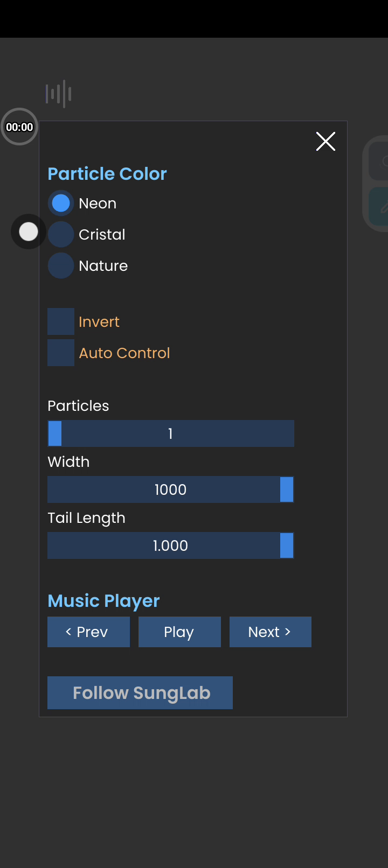
Task: Open the Follow SungLab link
Action: [140, 692]
